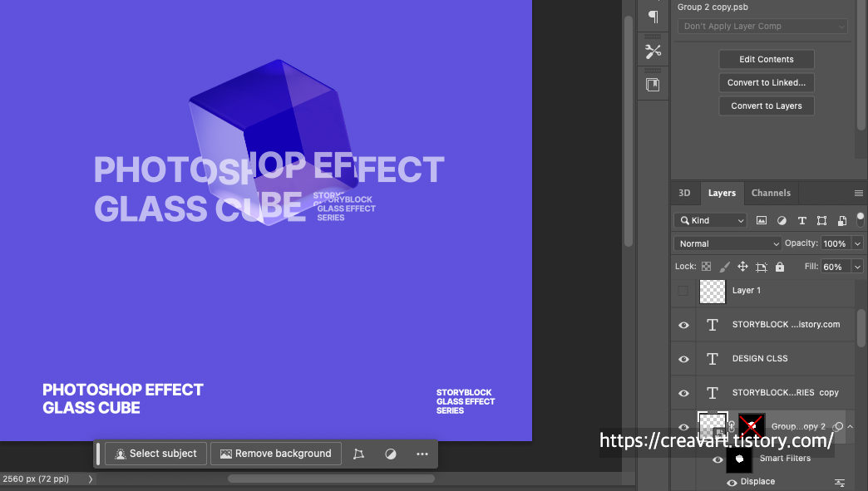Open the tools presets crossed-tools icon

pyautogui.click(x=653, y=52)
